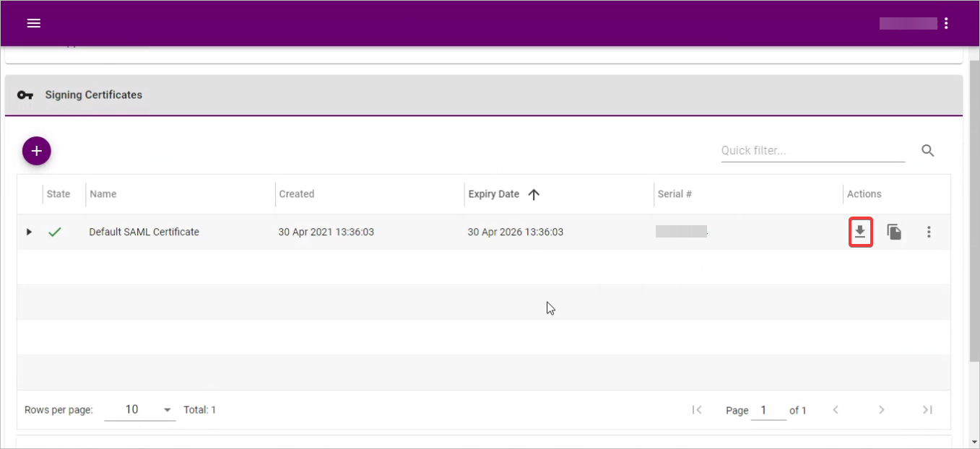Image resolution: width=980 pixels, height=449 pixels.
Task: Go to the previous page
Action: pos(836,410)
